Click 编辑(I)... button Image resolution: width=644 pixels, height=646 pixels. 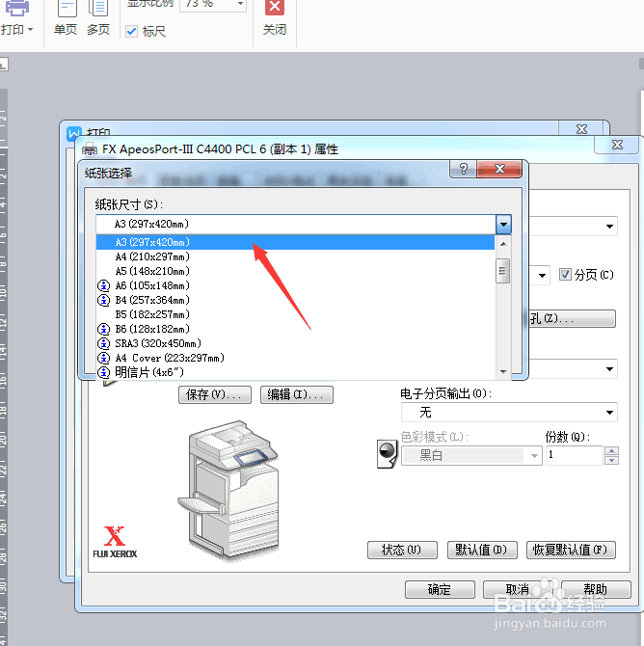(x=297, y=394)
